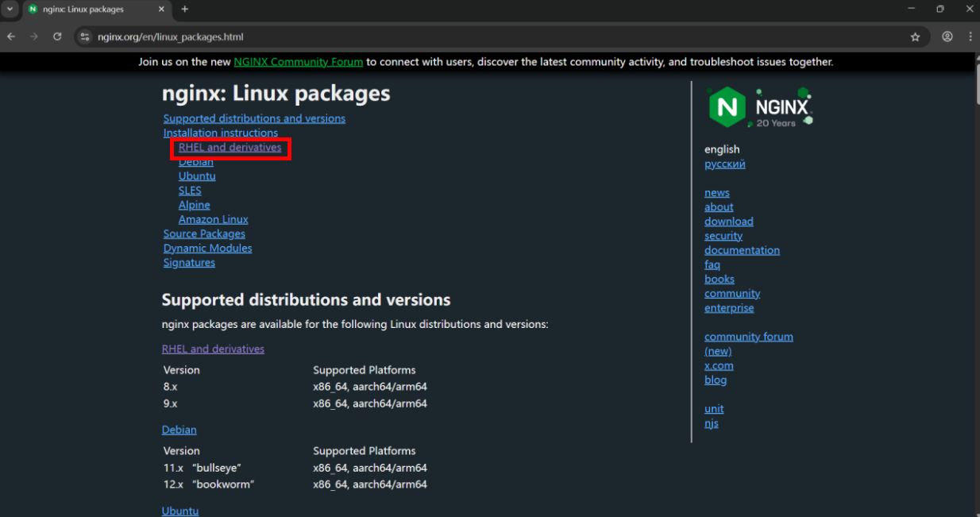Screen dimensions: 980x517
Task: Click the 9.x version cell
Action: click(x=171, y=403)
